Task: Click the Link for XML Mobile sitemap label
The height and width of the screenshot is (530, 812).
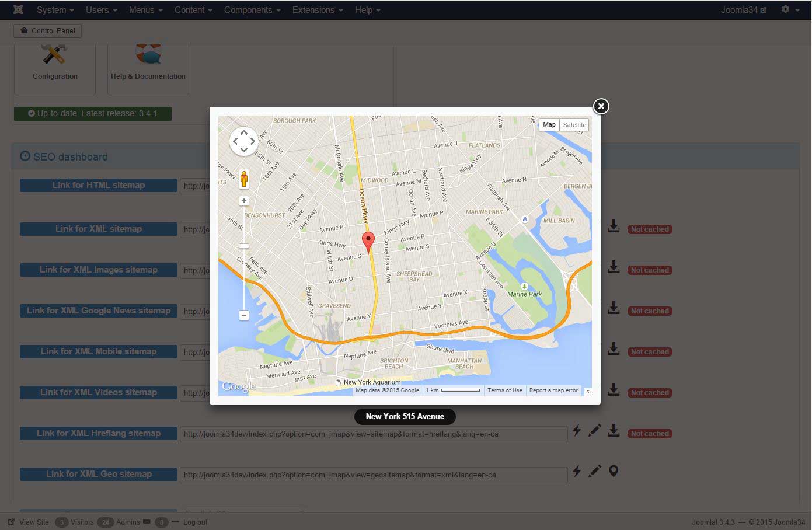Action: tap(99, 351)
